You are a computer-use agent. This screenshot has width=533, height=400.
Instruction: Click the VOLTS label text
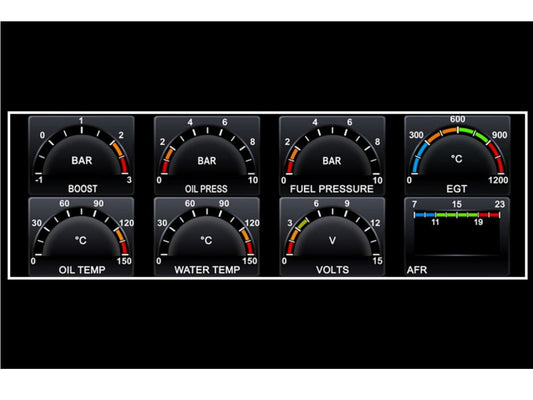pos(332,270)
